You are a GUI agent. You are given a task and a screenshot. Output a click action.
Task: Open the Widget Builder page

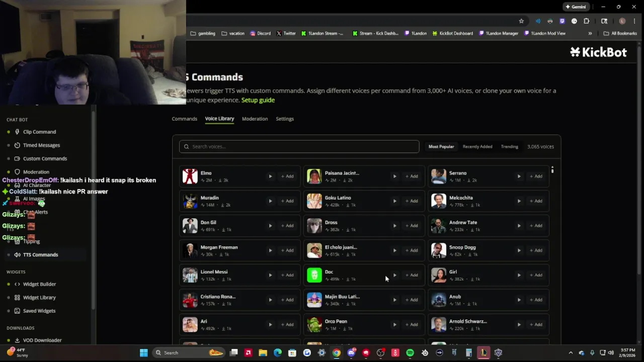(39, 284)
